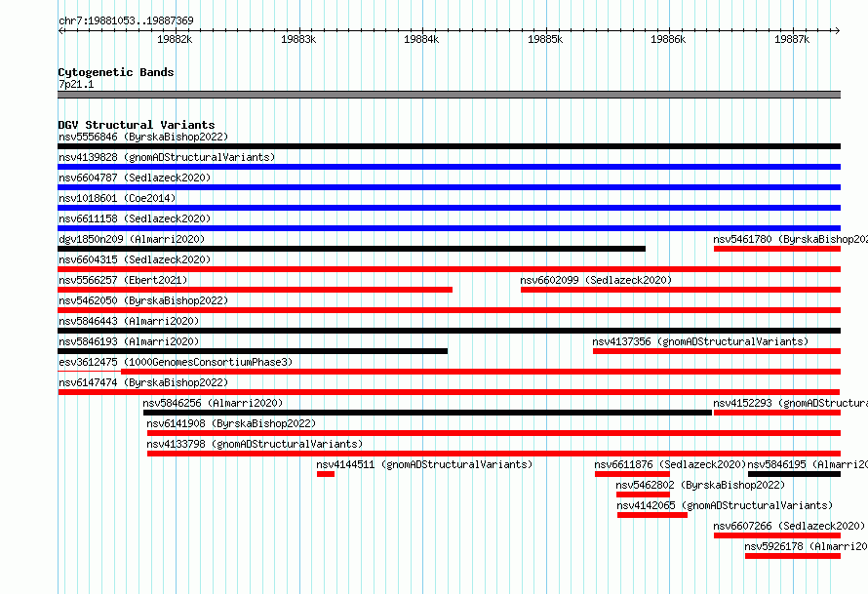
Task: Click the DGV Structural Variants track title
Action: [x=137, y=125]
